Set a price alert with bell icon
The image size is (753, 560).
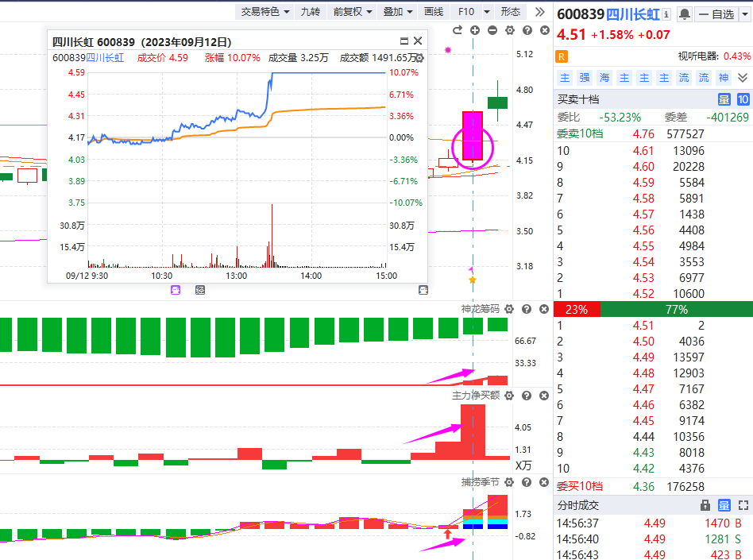coord(685,14)
